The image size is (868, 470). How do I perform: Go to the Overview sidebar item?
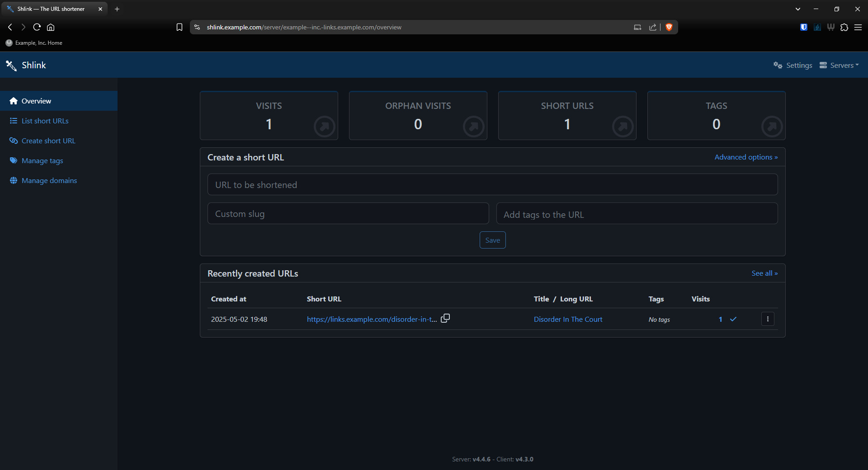(36, 101)
